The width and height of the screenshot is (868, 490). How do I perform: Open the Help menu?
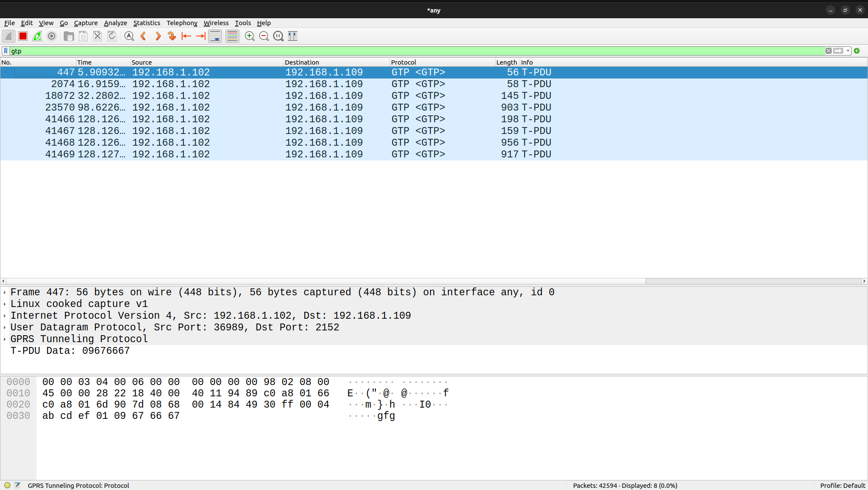coord(264,23)
